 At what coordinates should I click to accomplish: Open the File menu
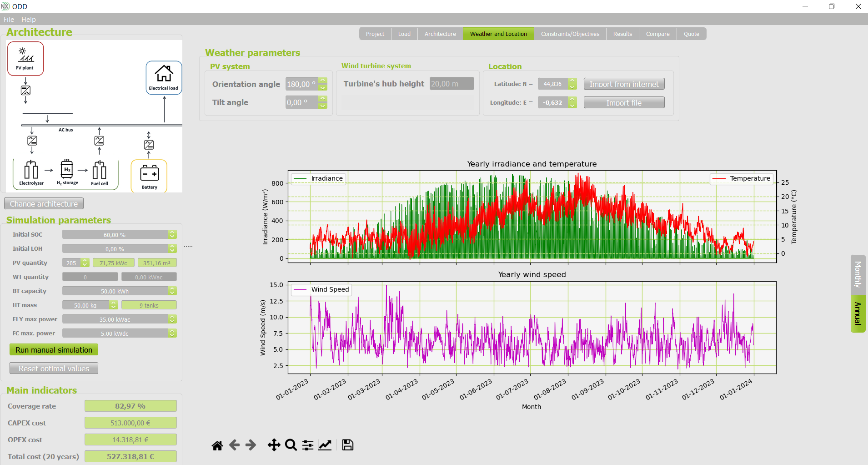[9, 20]
